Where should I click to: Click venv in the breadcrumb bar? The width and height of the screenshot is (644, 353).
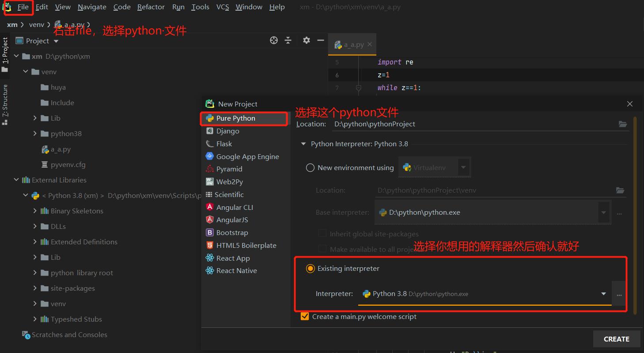pos(37,25)
